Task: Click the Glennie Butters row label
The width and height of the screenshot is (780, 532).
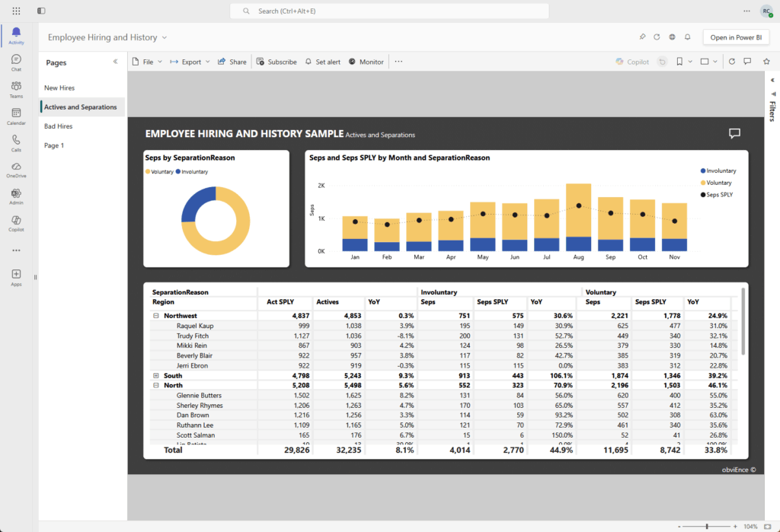Action: [199, 395]
